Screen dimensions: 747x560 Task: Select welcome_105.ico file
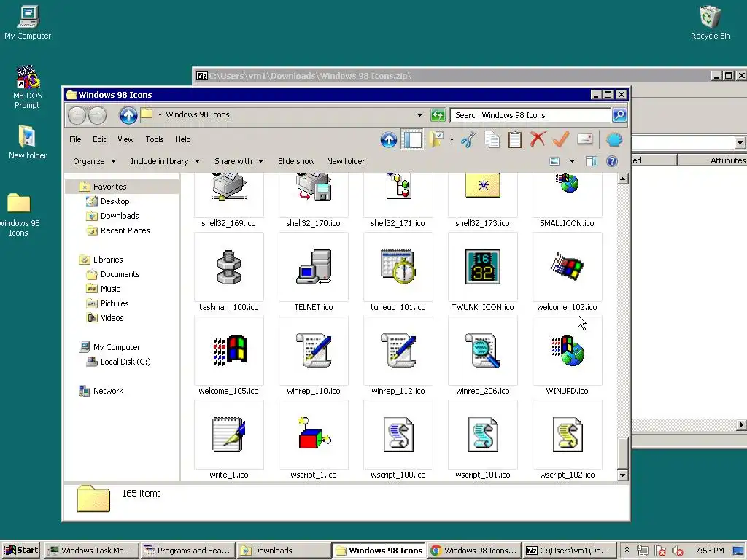tap(228, 356)
